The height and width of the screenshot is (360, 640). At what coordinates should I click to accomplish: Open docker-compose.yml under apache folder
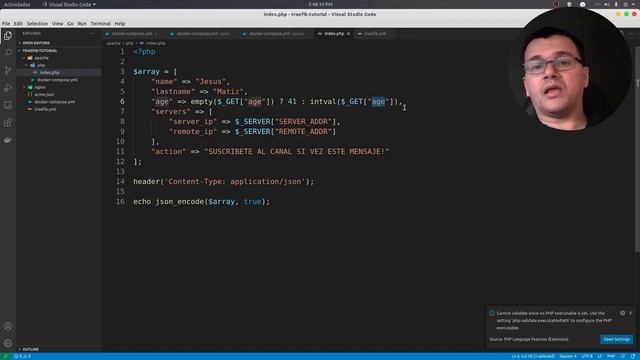pyautogui.click(x=57, y=80)
